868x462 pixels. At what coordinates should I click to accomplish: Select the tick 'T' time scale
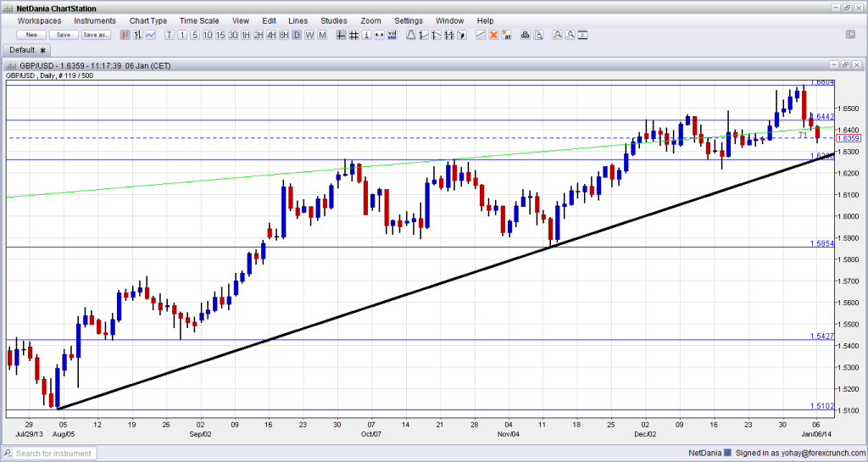[x=170, y=35]
